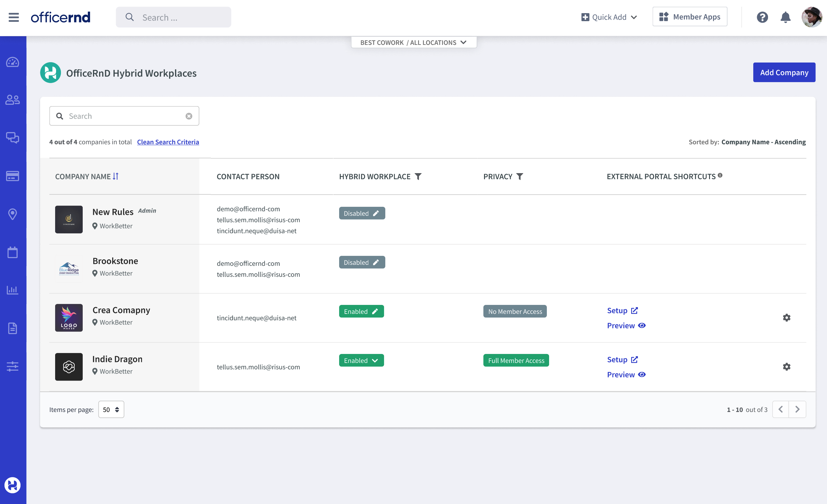Click Full Member Access badge
The image size is (827, 504).
click(516, 360)
